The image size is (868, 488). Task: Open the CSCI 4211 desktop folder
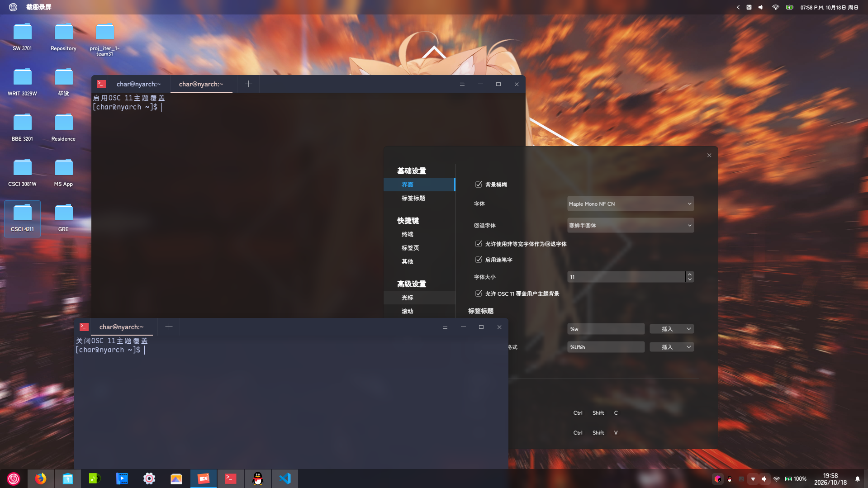click(22, 218)
